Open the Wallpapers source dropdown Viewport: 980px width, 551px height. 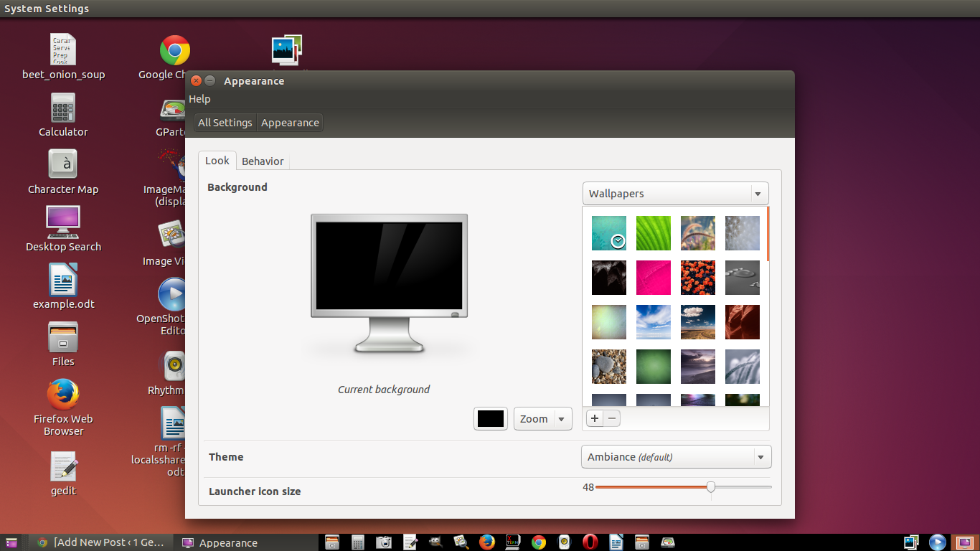pyautogui.click(x=675, y=194)
